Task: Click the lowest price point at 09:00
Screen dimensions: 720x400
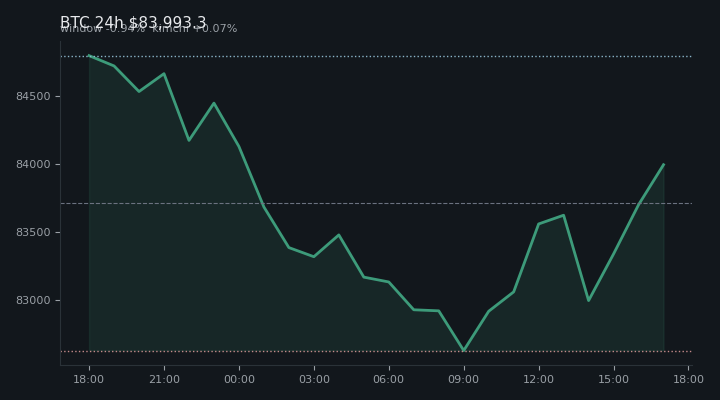Action: click(464, 351)
